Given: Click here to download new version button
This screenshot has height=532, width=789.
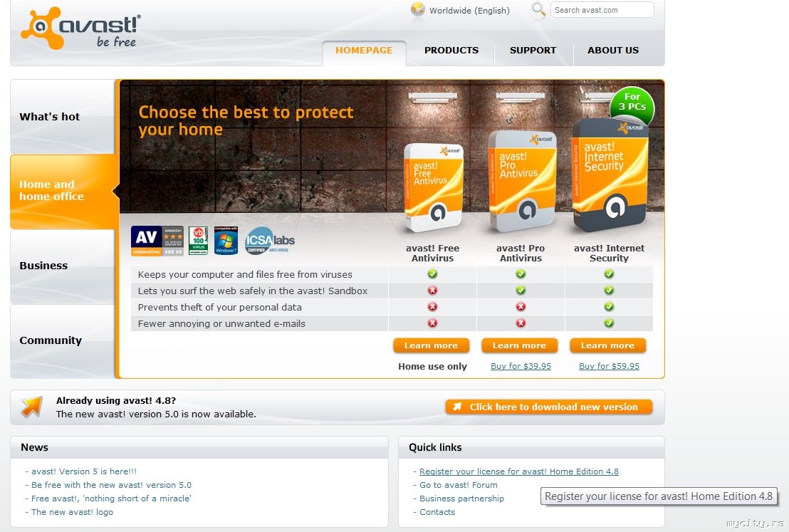Looking at the screenshot, I should coord(549,407).
